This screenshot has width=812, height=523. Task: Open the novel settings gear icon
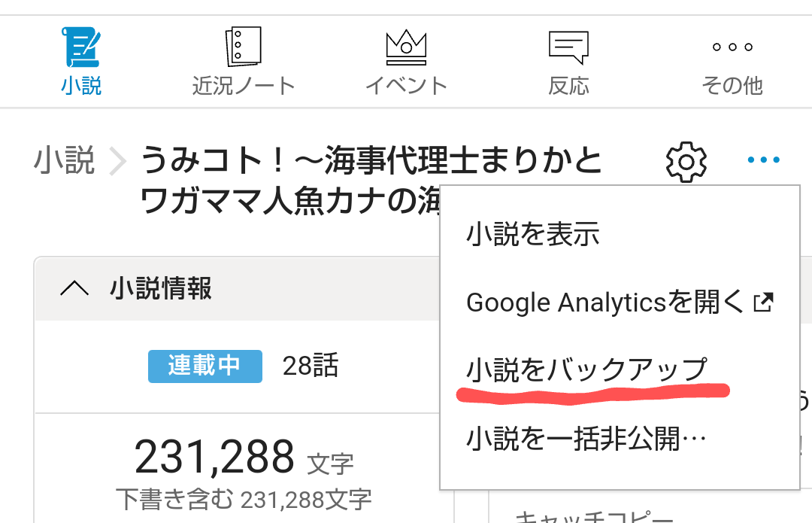pyautogui.click(x=686, y=161)
